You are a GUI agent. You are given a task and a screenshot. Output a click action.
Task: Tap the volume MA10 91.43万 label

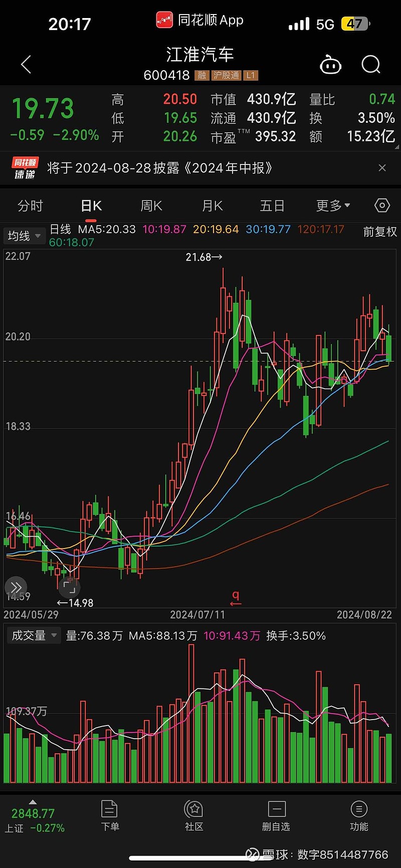[x=232, y=636]
